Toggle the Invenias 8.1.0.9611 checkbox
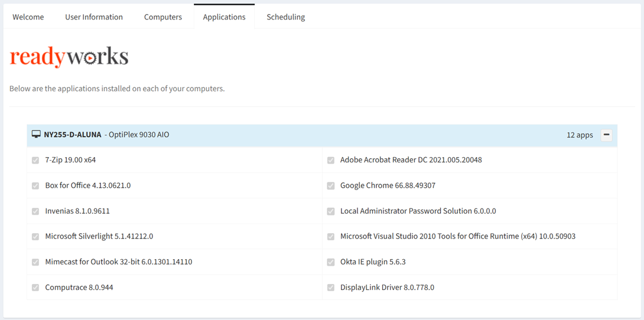 [x=35, y=211]
